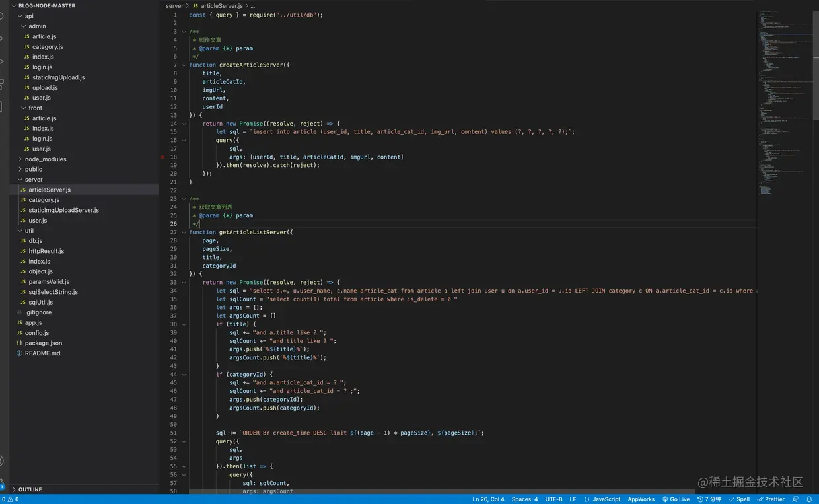Click the require("../util/db") line
The height and width of the screenshot is (504, 819).
tap(256, 15)
